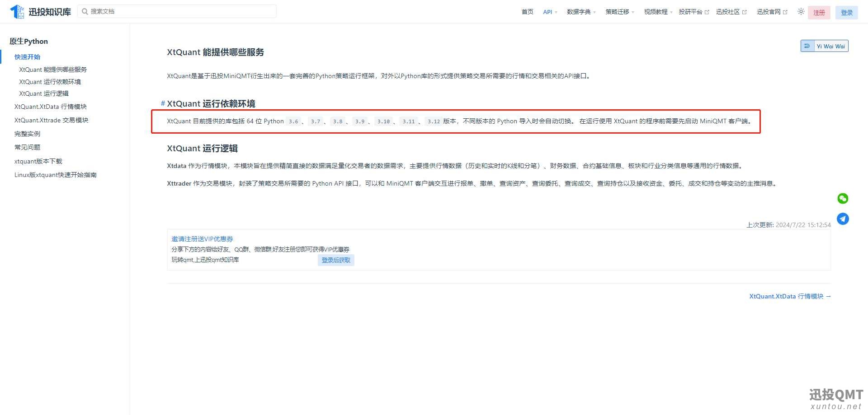Viewport: 868px width, 415px height.
Task: Click the XtQuant 能提供哪些服务 main heading
Action: tap(215, 52)
